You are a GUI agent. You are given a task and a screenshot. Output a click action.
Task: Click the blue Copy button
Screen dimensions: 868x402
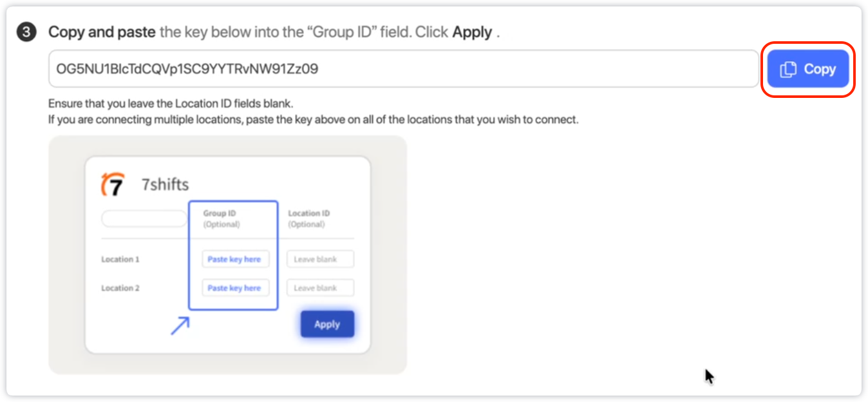(808, 70)
